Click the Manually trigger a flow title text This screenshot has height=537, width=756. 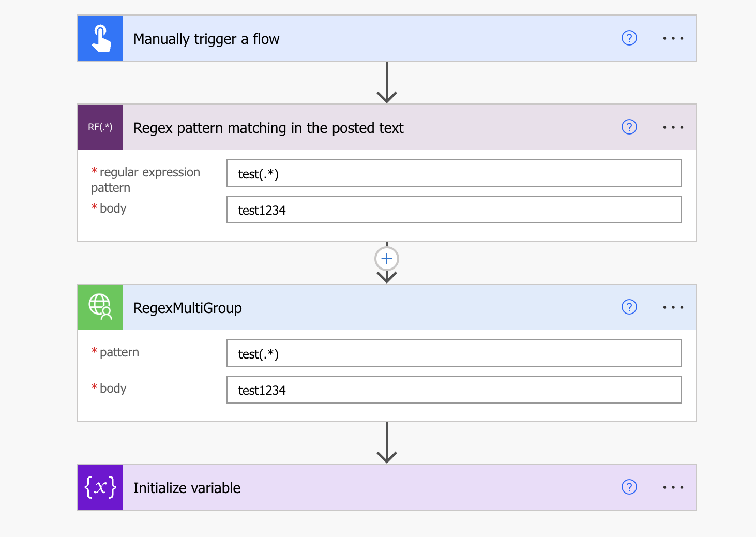(206, 38)
